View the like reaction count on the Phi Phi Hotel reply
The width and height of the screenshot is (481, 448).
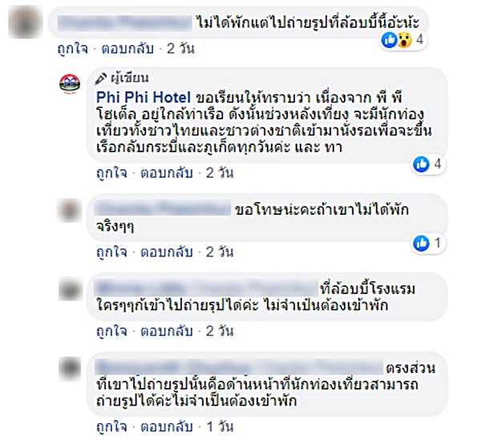tap(429, 164)
